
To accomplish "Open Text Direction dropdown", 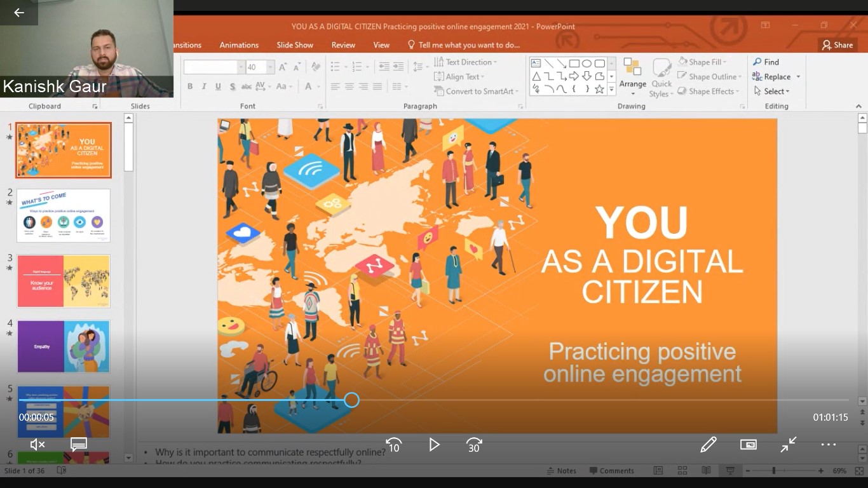I will pyautogui.click(x=465, y=62).
